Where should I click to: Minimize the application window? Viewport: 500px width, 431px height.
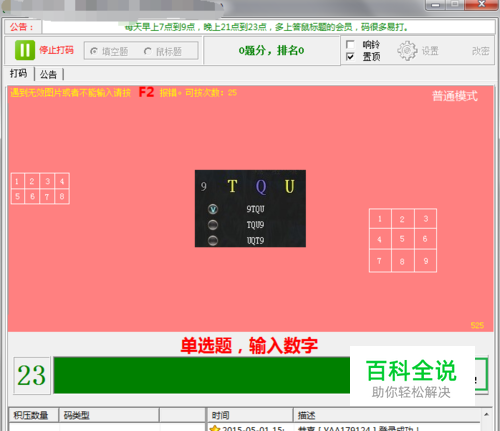click(x=435, y=5)
